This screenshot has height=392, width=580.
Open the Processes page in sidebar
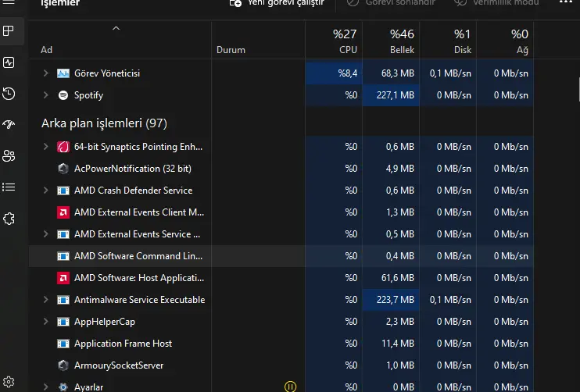[9, 30]
